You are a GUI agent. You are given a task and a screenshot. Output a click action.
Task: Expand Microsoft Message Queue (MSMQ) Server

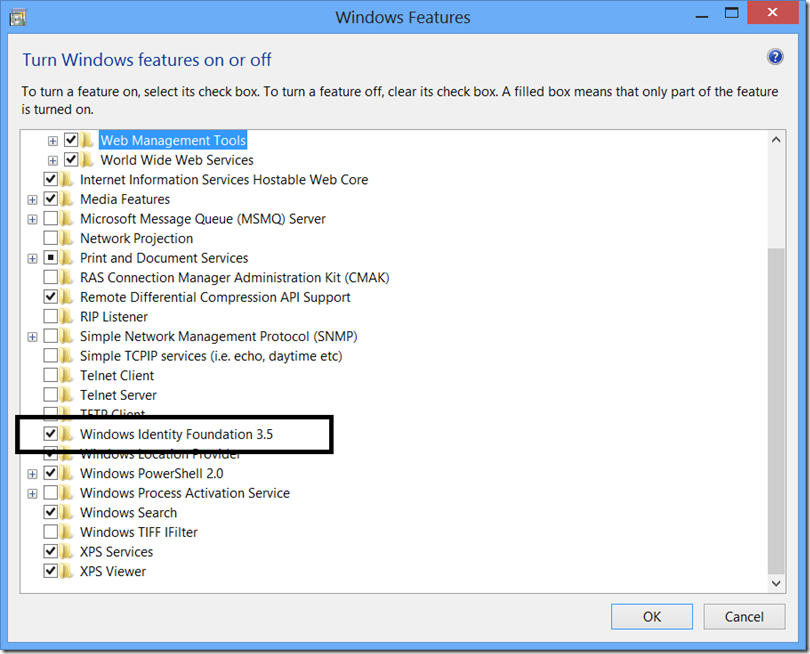32,220
